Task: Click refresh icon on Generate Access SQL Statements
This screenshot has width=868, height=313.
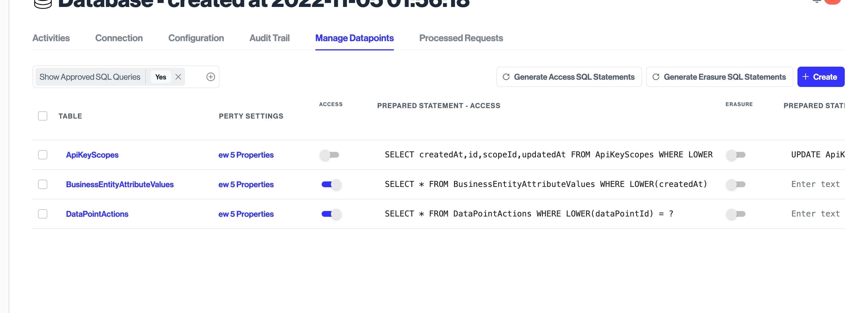Action: coord(506,77)
